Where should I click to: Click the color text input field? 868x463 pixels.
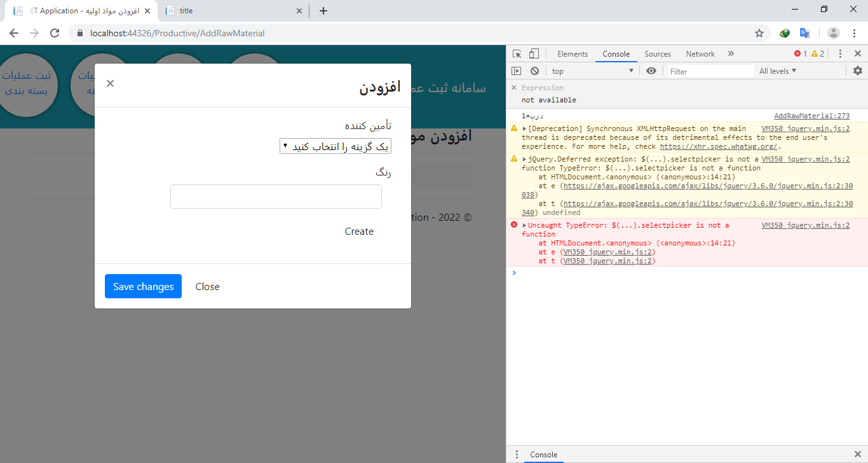(276, 197)
